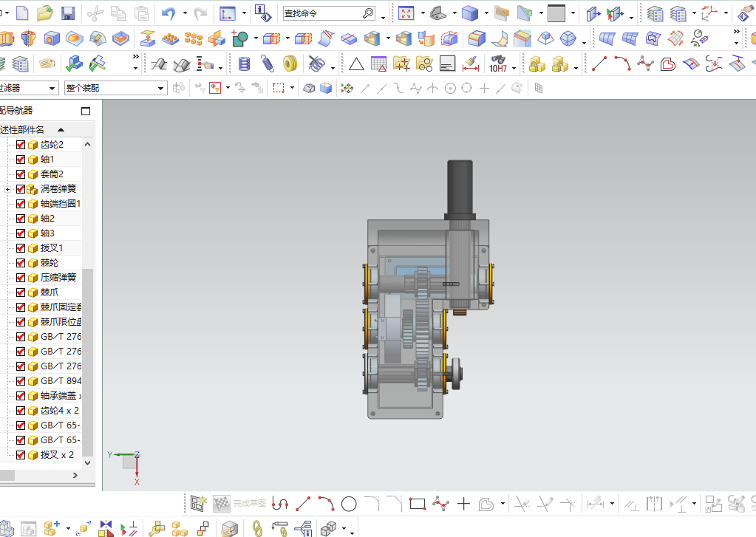756x537 pixels.
Task: Select the rectangle sketch tool
Action: pyautogui.click(x=418, y=504)
